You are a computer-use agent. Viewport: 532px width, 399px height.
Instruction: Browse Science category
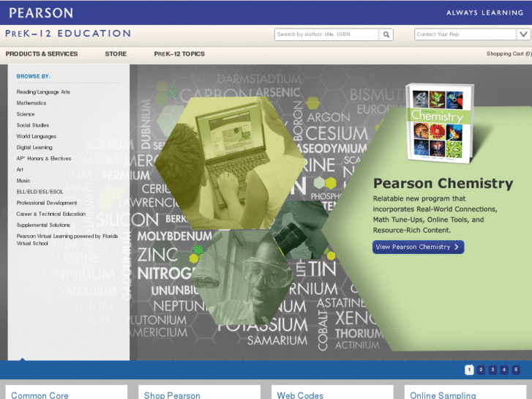coord(26,114)
